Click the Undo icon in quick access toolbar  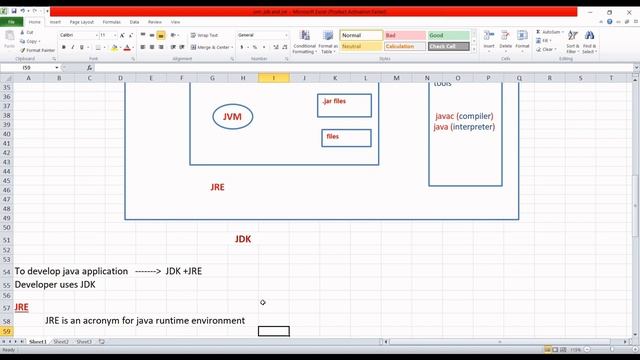23,11
